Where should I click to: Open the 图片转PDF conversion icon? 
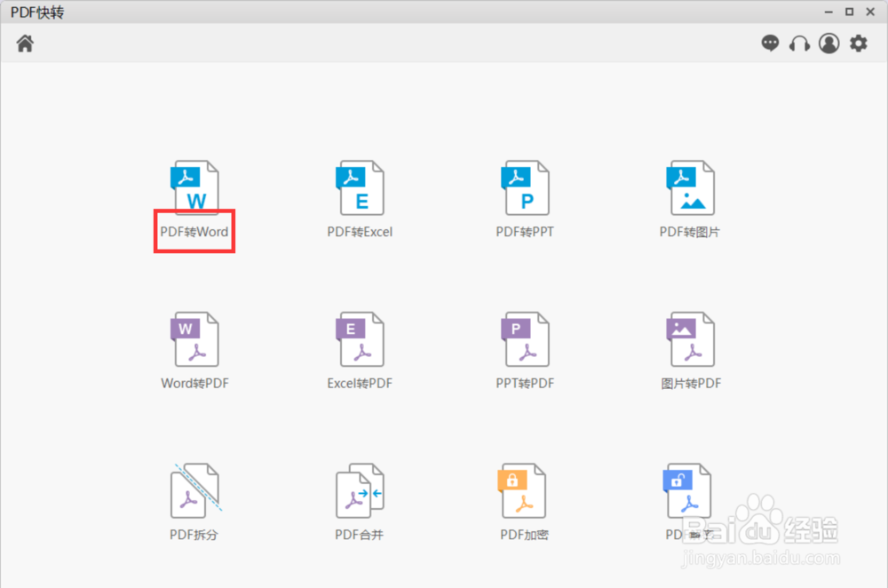pyautogui.click(x=690, y=338)
